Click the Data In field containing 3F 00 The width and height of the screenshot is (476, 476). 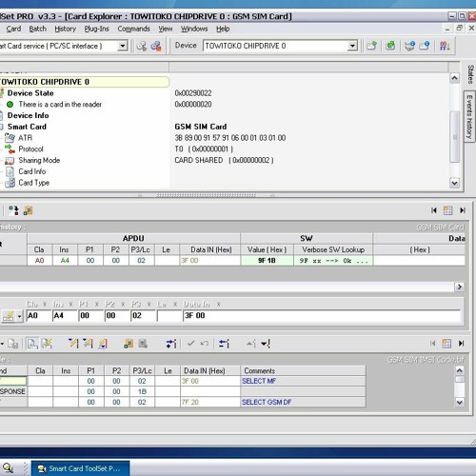(322, 316)
